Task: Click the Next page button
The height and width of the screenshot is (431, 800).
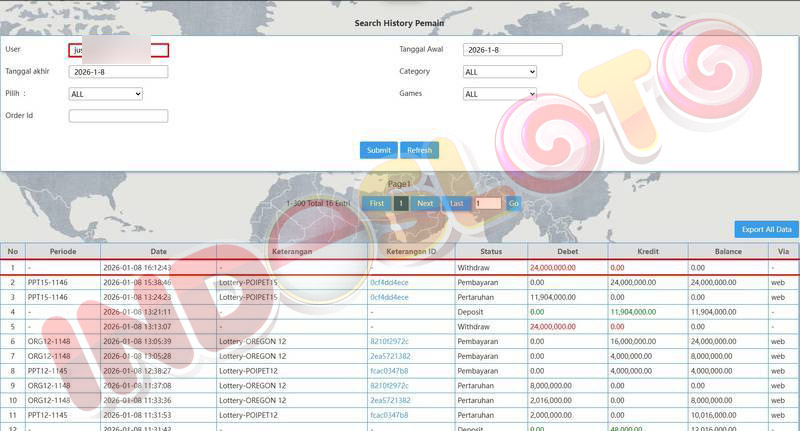Action: pos(425,203)
